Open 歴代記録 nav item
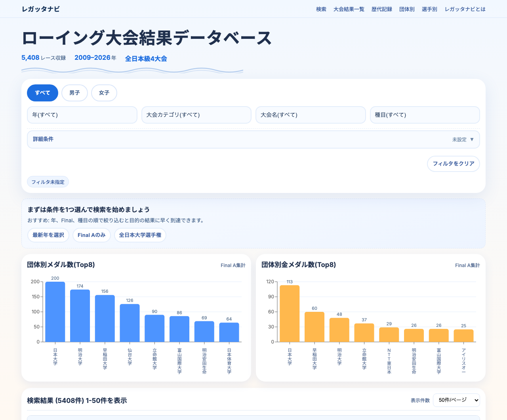Image resolution: width=507 pixels, height=420 pixels. pyautogui.click(x=382, y=9)
